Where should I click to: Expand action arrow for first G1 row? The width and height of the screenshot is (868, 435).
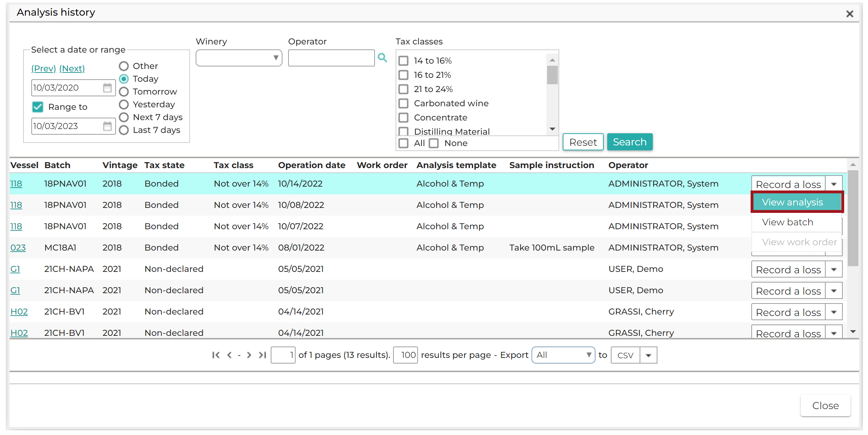pyautogui.click(x=834, y=269)
